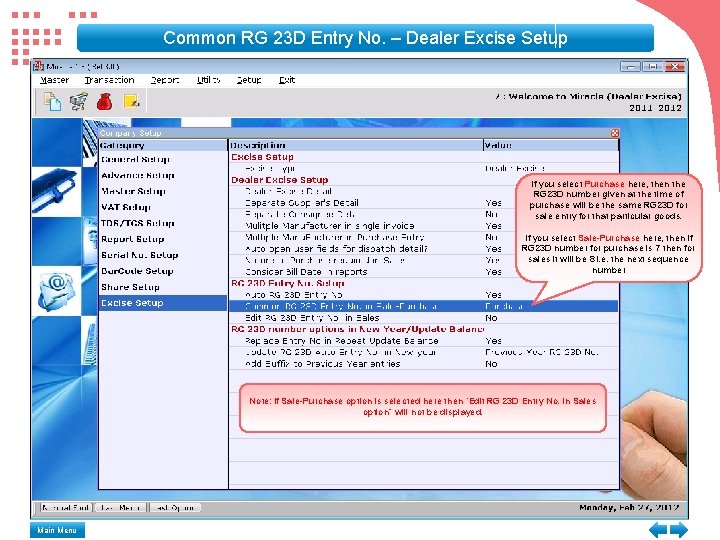Click the Category column header
720x540 pixels.
(x=163, y=146)
